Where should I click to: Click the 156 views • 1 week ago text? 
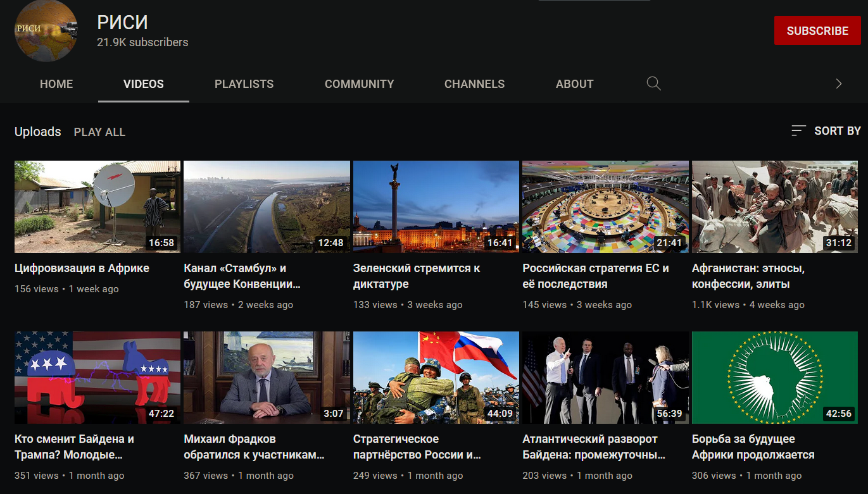[66, 289]
